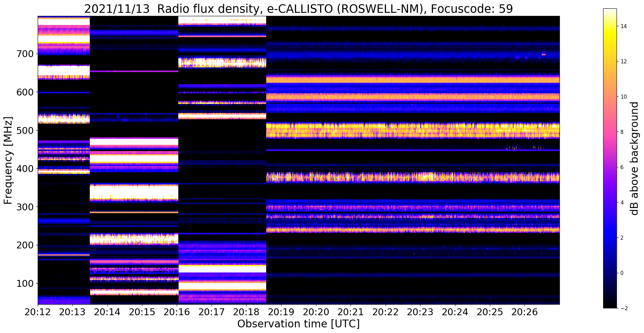Click the 20:15 time tick label
The image size is (644, 333).
pos(142,311)
